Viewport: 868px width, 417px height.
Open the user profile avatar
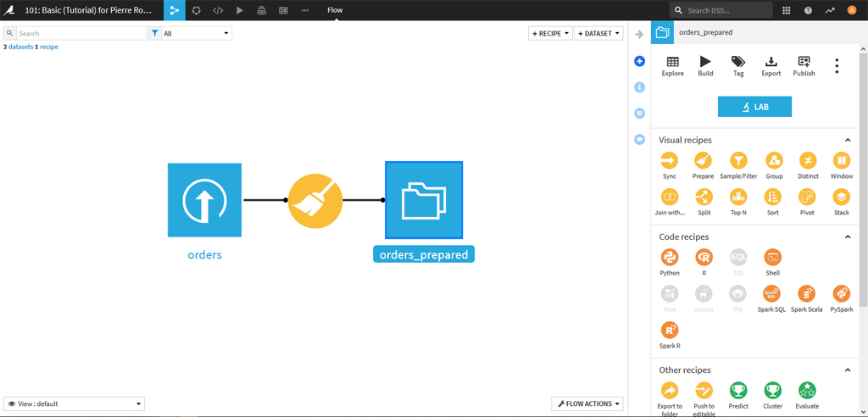click(x=851, y=10)
